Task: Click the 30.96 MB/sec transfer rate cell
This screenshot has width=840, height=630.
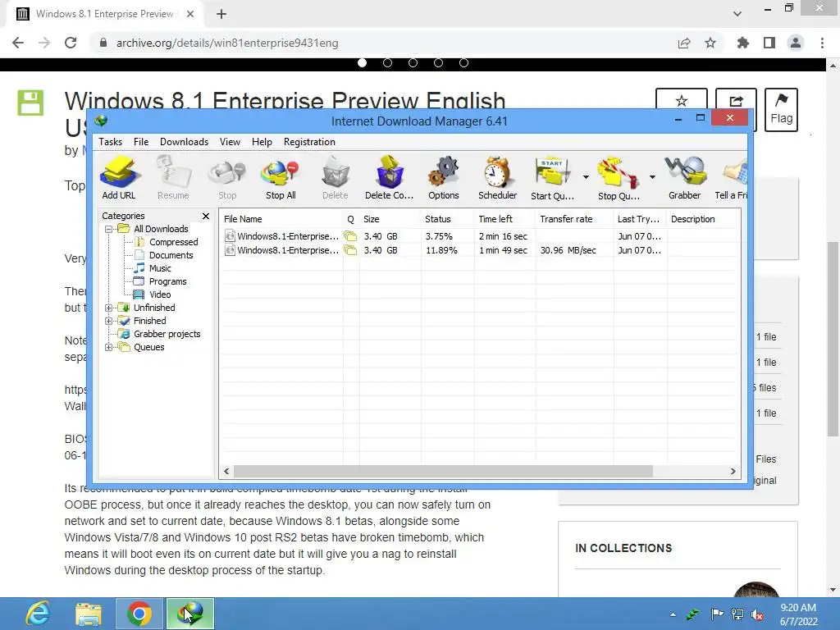Action: [568, 250]
